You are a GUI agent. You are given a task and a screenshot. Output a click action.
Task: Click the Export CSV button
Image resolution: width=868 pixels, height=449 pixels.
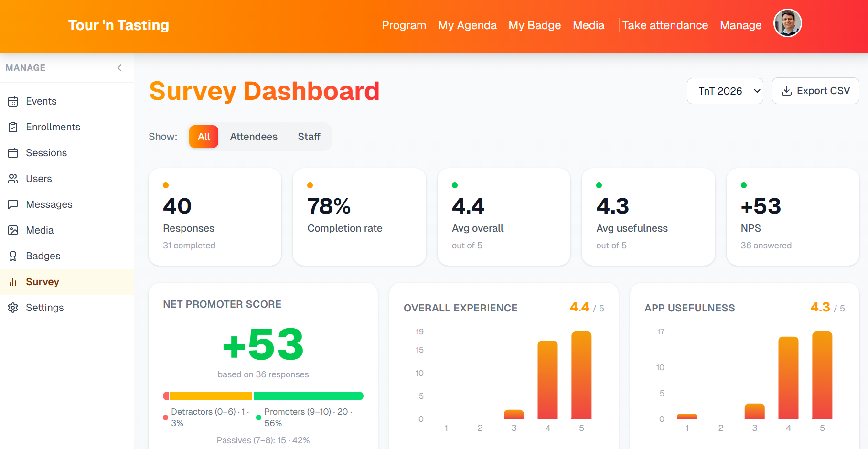[815, 91]
